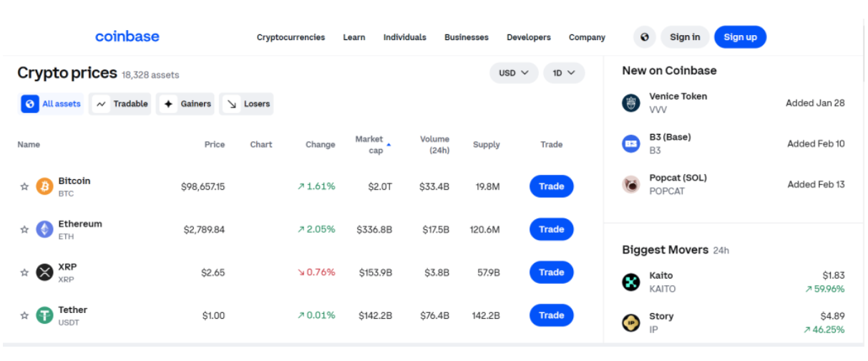Screen dimensions: 868x361
Task: Click the Kaito icon in Biggest Movers
Action: (x=630, y=282)
